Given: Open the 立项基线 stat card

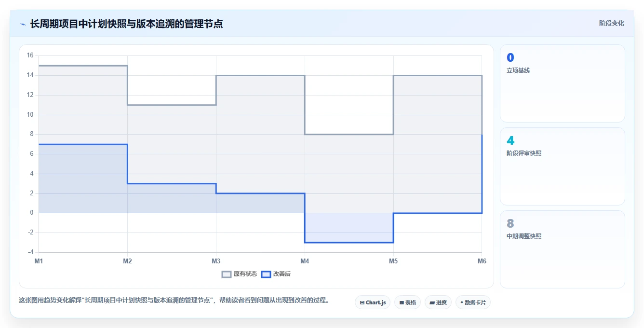Looking at the screenshot, I should [x=563, y=83].
